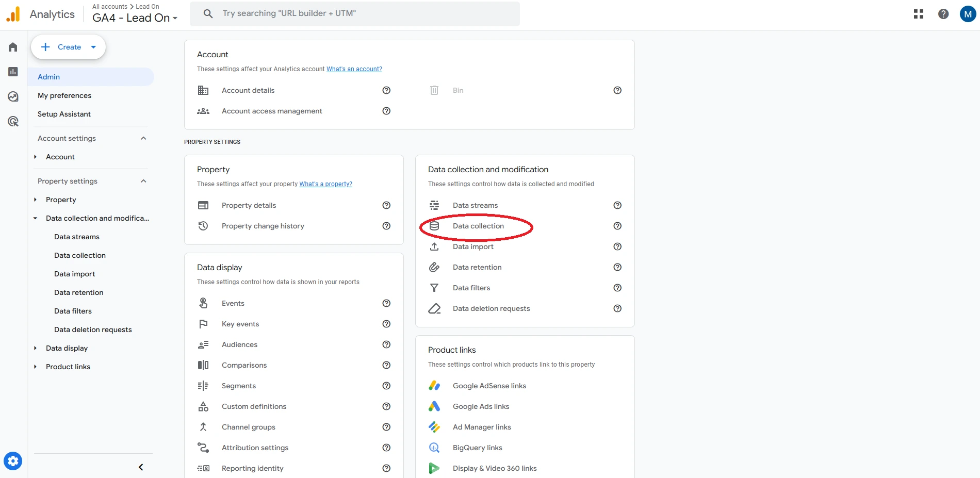Image resolution: width=980 pixels, height=478 pixels.
Task: Collapse the Property settings section
Action: 143,181
